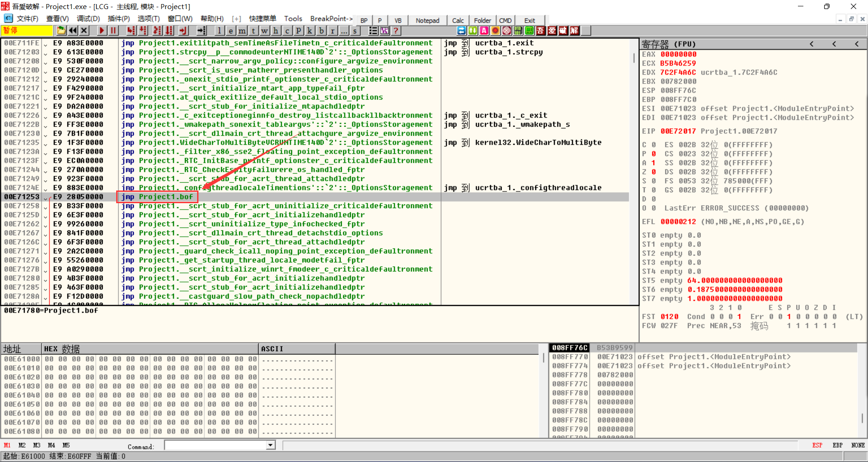Open Patches window with P button
Screen dimensions: 868x462
[x=298, y=31]
